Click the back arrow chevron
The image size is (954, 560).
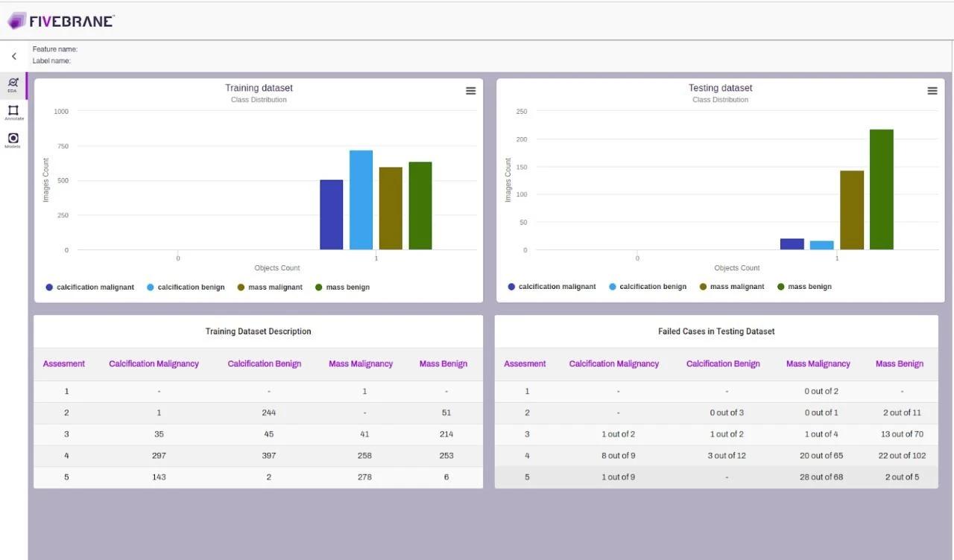pyautogui.click(x=13, y=57)
